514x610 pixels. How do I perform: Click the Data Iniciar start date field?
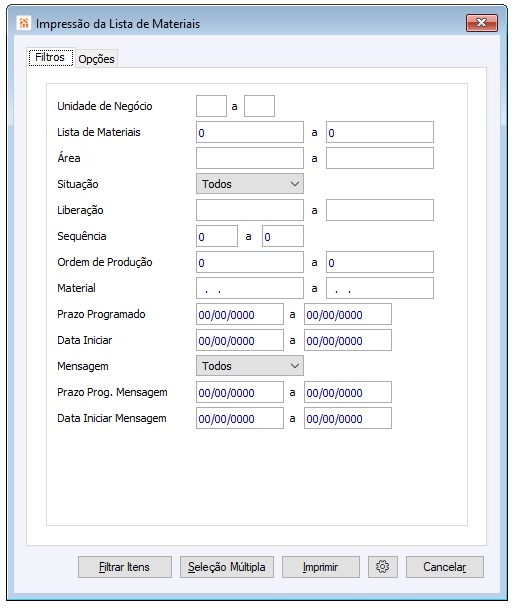click(240, 340)
